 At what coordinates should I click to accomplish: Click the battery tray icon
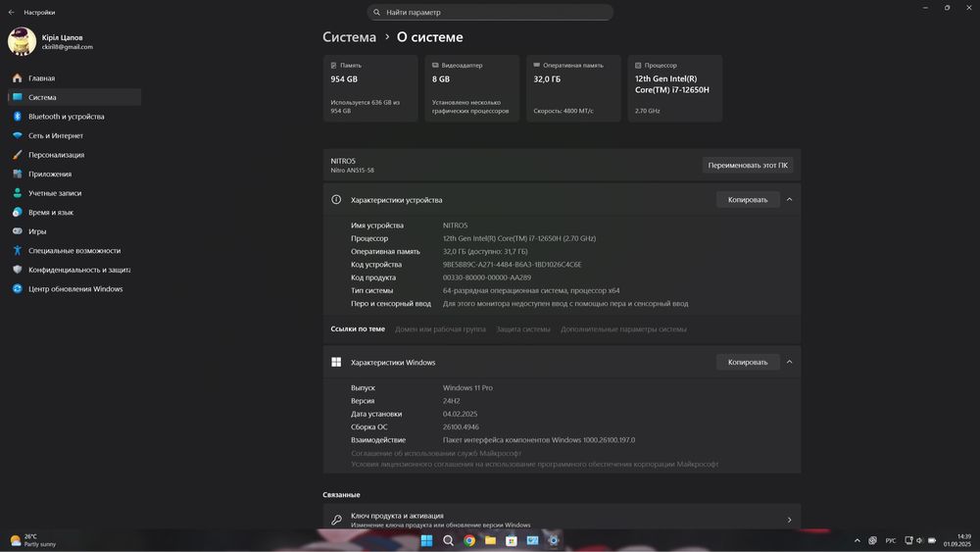[x=932, y=540]
